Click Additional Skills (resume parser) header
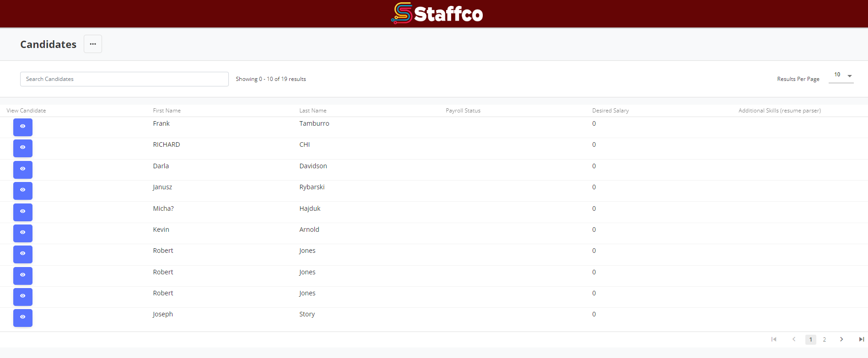This screenshot has width=868, height=358. pyautogui.click(x=780, y=111)
